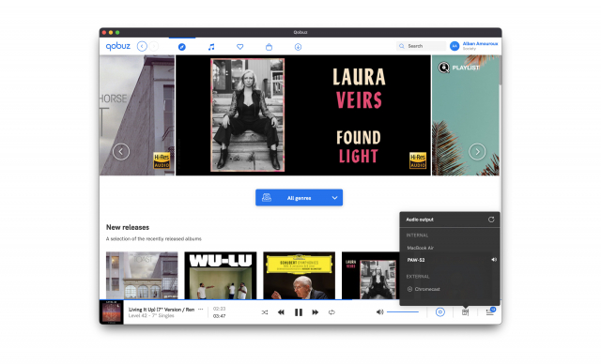The image size is (601, 364).
Task: Click the search magnifier icon
Action: pos(401,46)
